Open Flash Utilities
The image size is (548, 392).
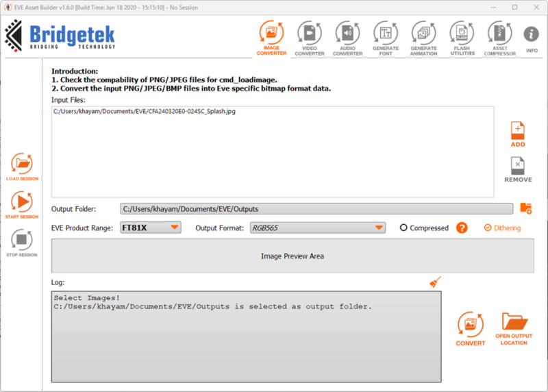pyautogui.click(x=462, y=38)
